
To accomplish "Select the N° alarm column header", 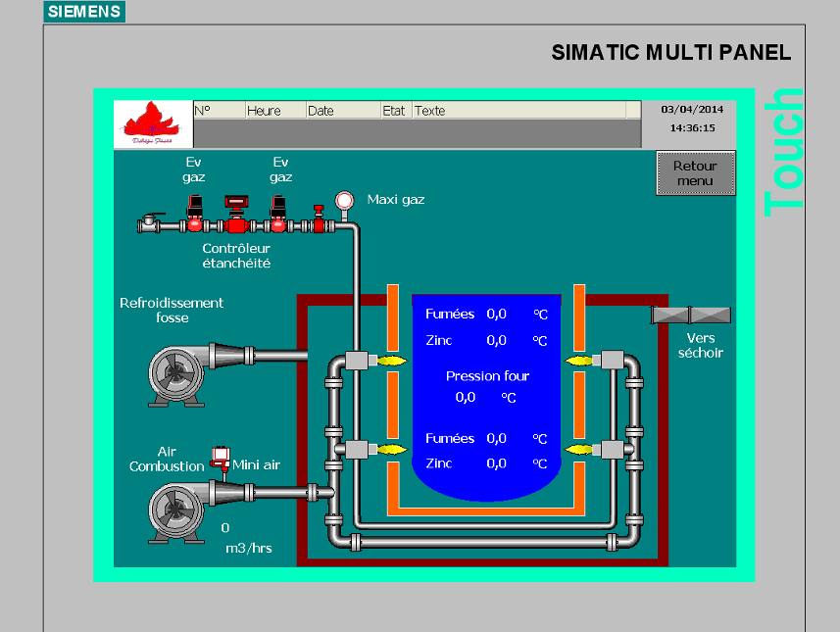I will (220, 111).
